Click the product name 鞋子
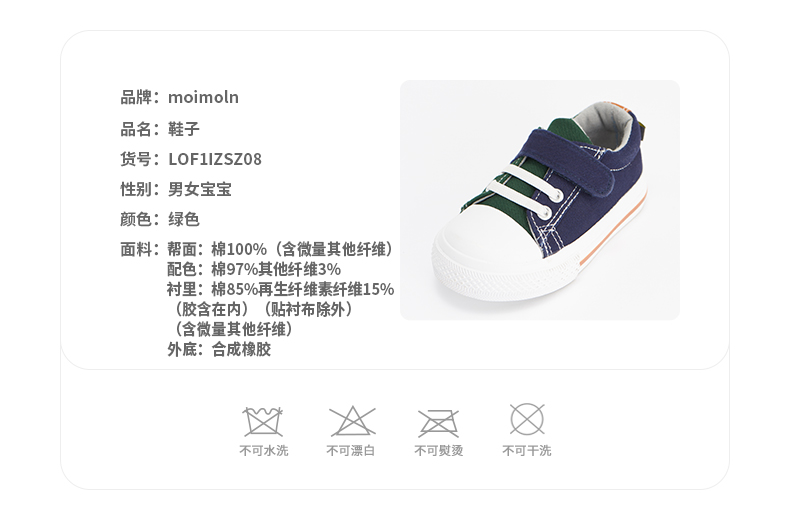Image resolution: width=790 pixels, height=520 pixels. pos(183,129)
